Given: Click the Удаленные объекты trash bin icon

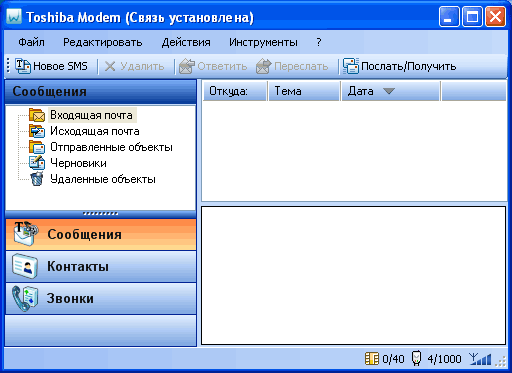Looking at the screenshot, I should pyautogui.click(x=37, y=179).
